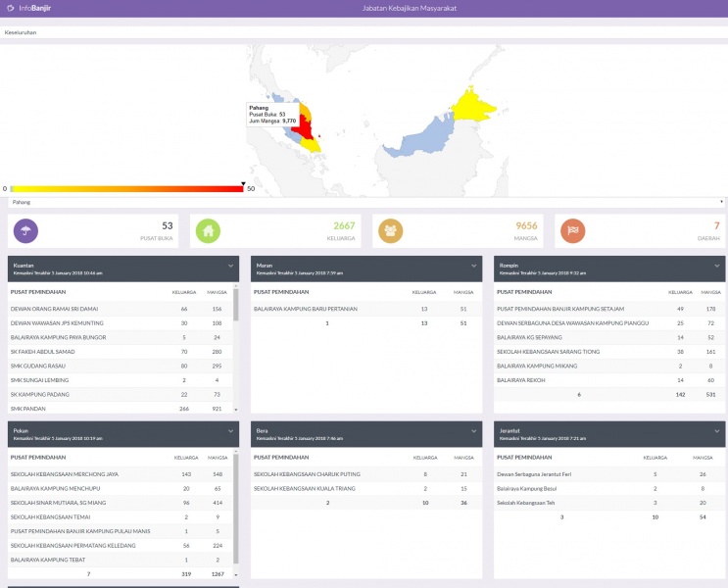This screenshot has height=588, width=728.
Task: Click row DEWAN ORANG RAMAI SRI DAMAI
Action: click(x=121, y=309)
